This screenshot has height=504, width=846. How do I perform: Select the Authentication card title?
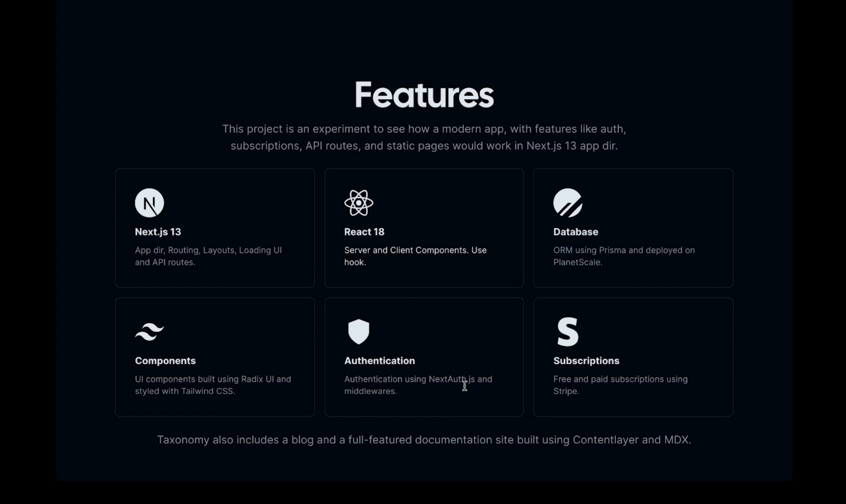pos(380,361)
